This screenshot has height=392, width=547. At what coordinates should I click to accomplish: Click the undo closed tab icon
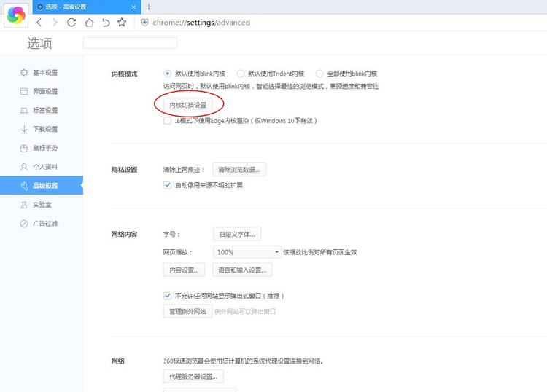[105, 23]
